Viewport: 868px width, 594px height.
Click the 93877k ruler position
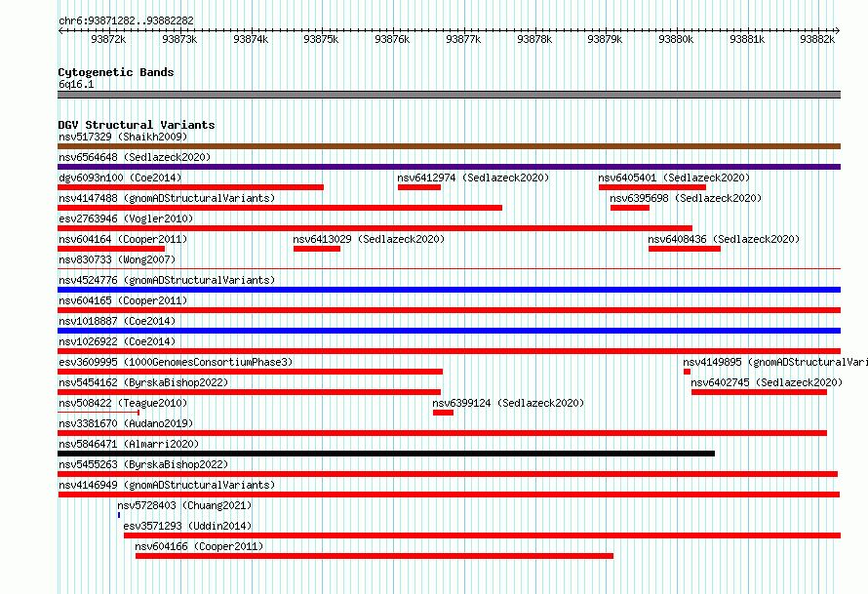coord(463,39)
